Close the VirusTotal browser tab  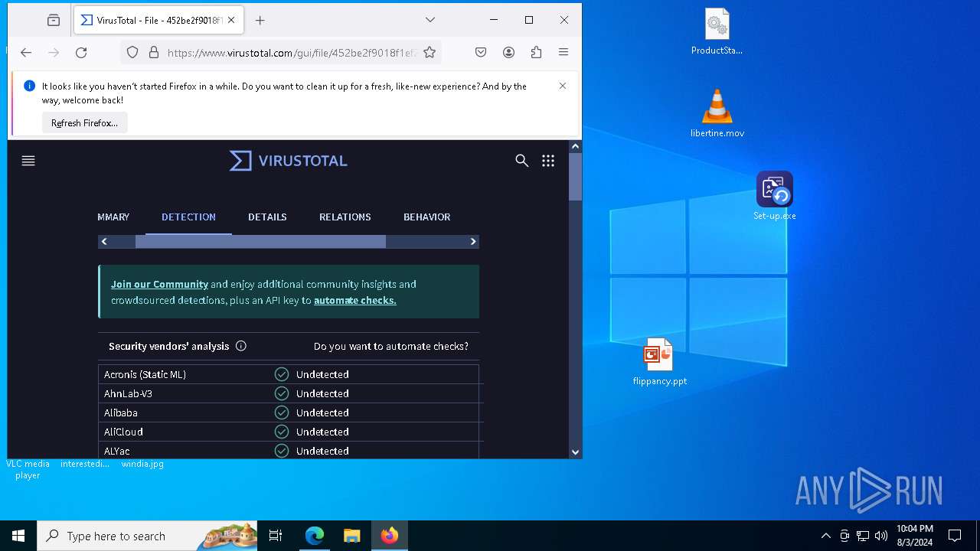(x=231, y=21)
